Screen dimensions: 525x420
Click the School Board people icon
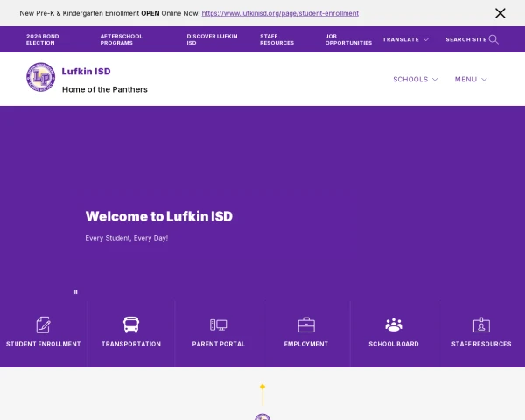click(x=394, y=325)
